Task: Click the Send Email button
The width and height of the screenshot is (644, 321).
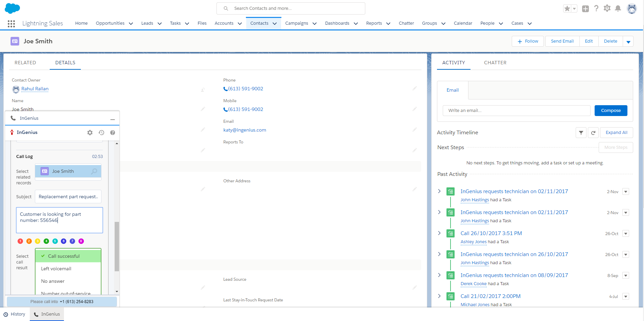Action: pyautogui.click(x=562, y=41)
